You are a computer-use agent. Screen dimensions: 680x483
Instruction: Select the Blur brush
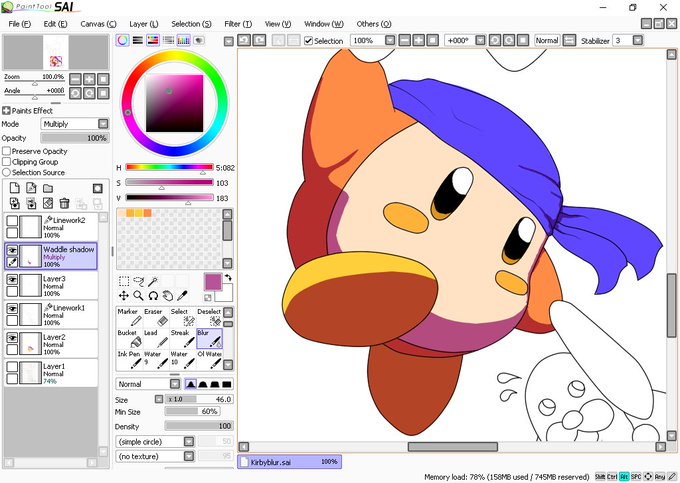click(209, 339)
